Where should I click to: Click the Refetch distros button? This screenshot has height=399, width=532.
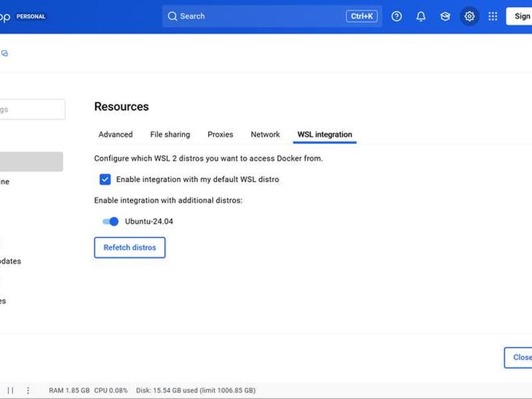pyautogui.click(x=130, y=247)
